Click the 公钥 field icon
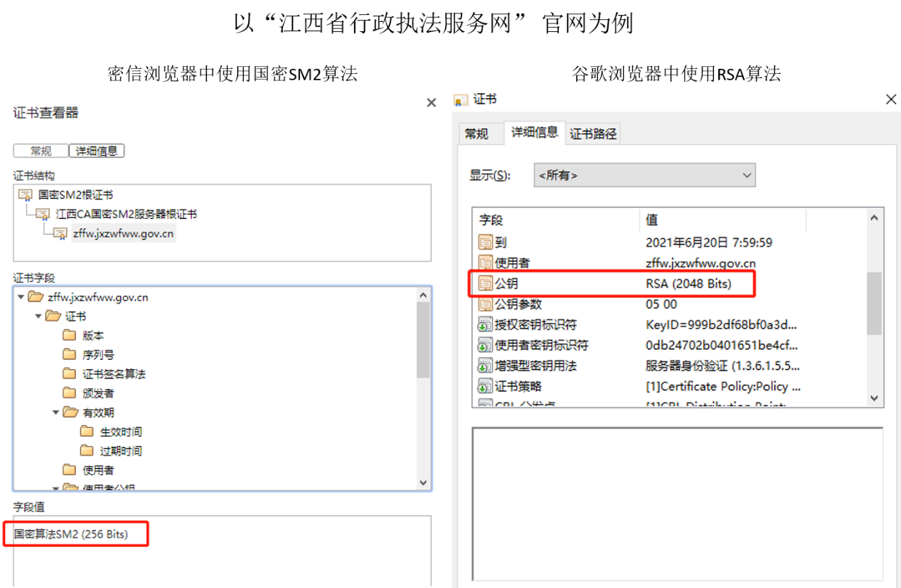901x588 pixels. [486, 284]
